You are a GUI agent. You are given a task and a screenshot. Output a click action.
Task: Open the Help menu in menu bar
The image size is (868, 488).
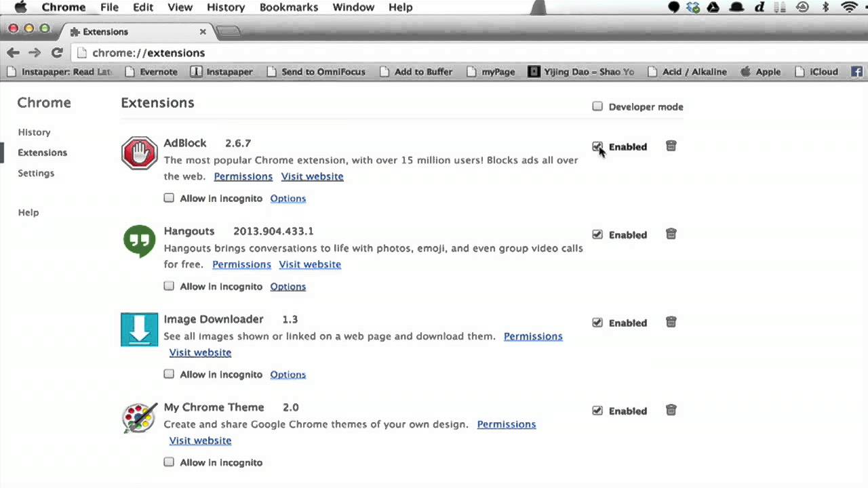click(x=400, y=7)
